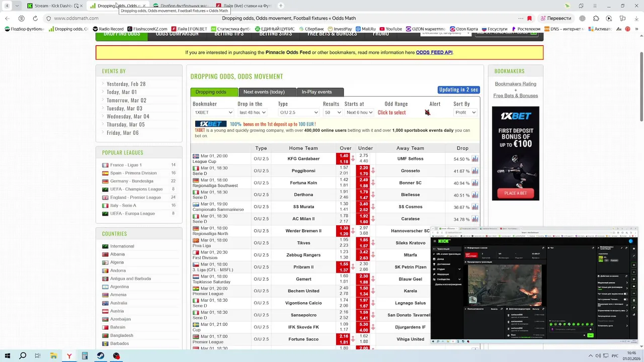Click the ODDS FEED API link

click(x=434, y=52)
